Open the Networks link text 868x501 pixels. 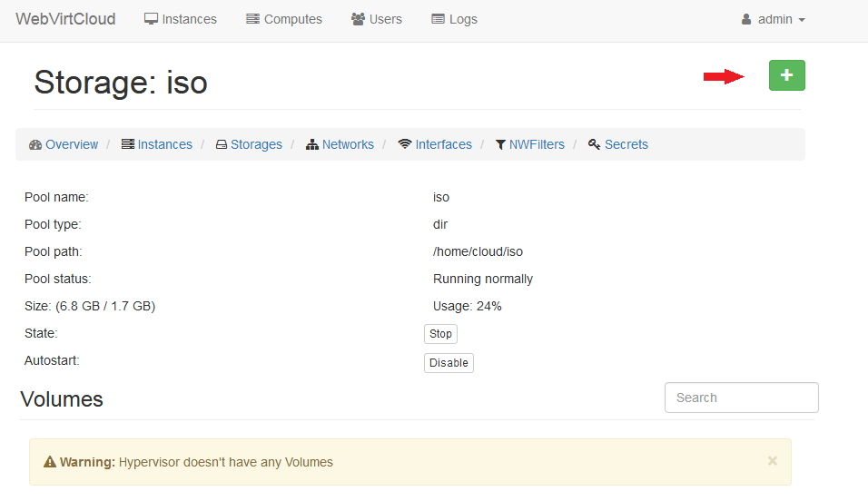coord(348,144)
